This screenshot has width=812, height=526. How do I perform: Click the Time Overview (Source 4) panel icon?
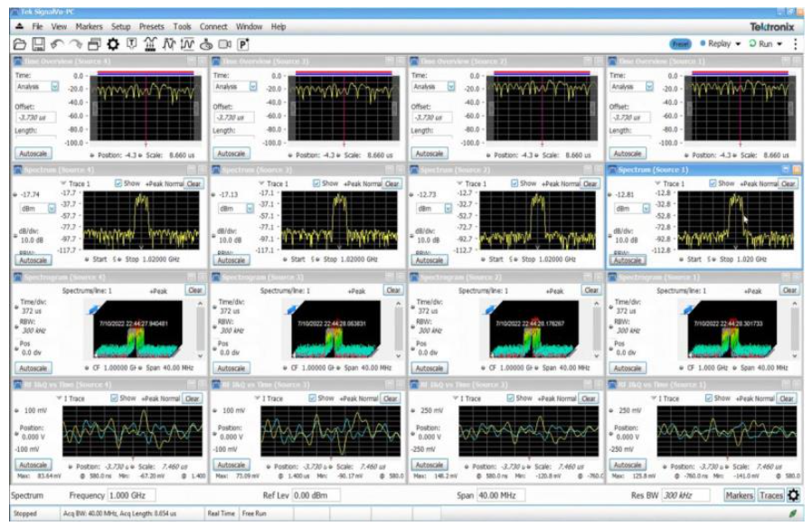(17, 61)
